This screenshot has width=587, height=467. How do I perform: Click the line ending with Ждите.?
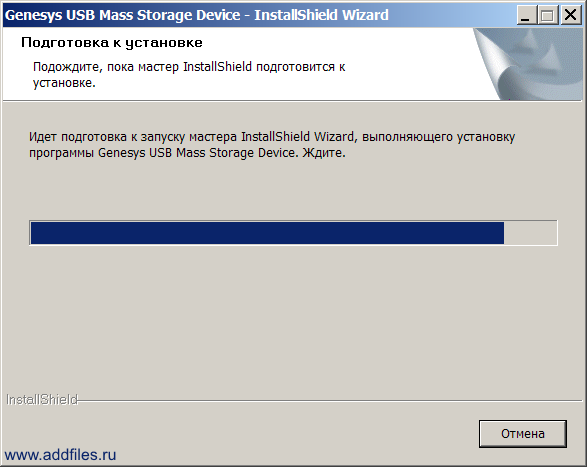point(187,153)
